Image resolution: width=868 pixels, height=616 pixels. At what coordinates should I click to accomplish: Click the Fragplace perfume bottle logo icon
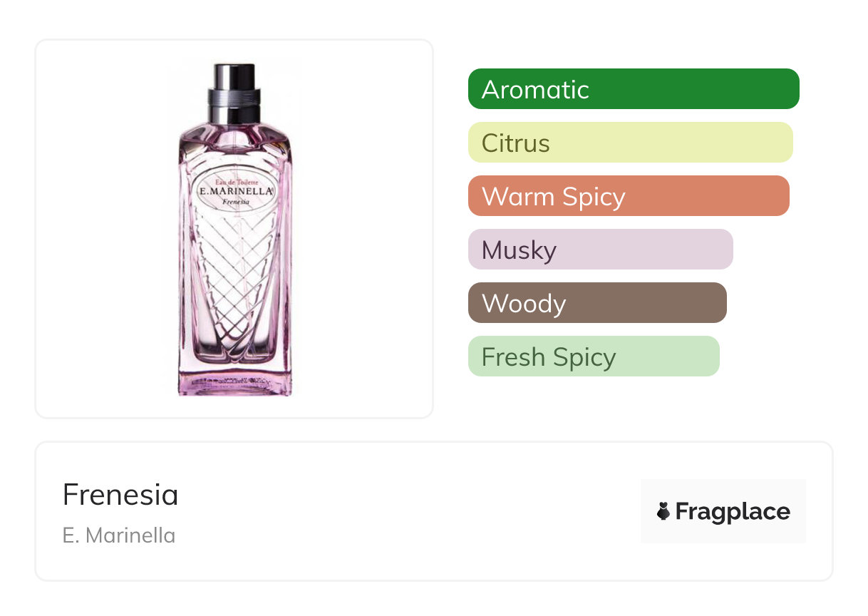click(x=663, y=511)
